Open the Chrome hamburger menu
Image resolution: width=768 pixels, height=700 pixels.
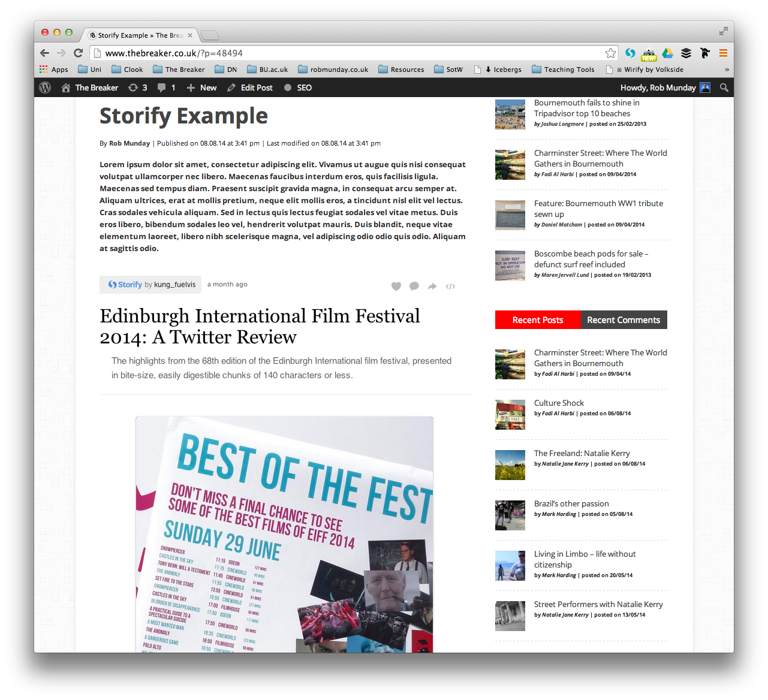coord(723,53)
